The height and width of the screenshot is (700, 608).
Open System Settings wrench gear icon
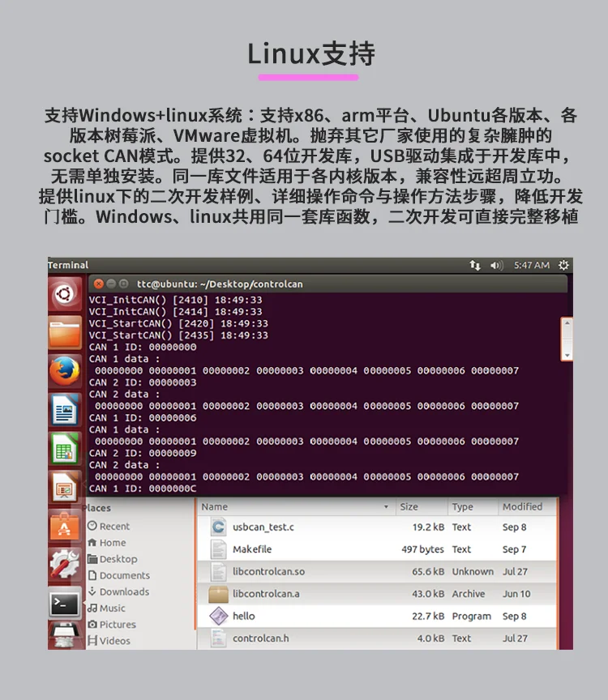click(65, 564)
